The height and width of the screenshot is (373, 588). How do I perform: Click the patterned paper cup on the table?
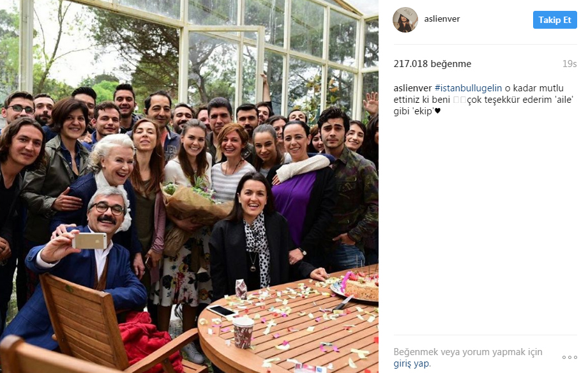coord(243,333)
